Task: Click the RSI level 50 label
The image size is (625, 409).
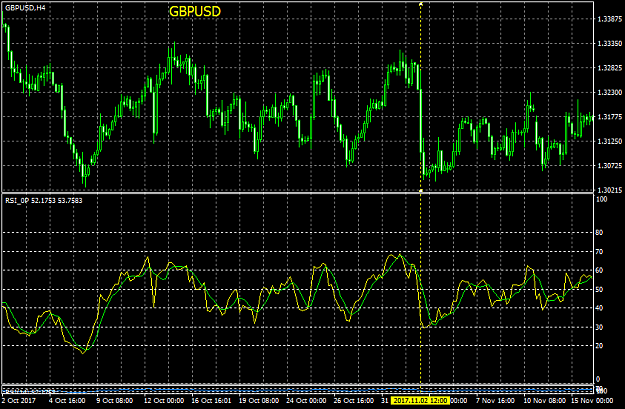Action: [599, 289]
